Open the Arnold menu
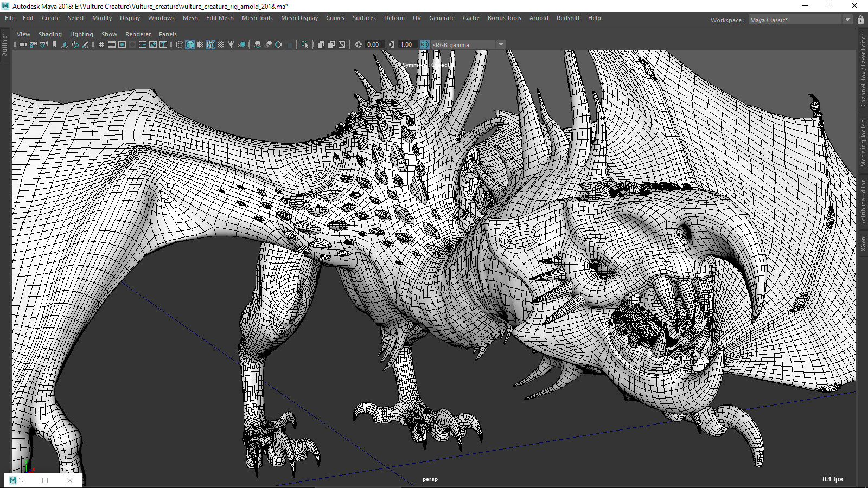This screenshot has width=868, height=488. 539,18
